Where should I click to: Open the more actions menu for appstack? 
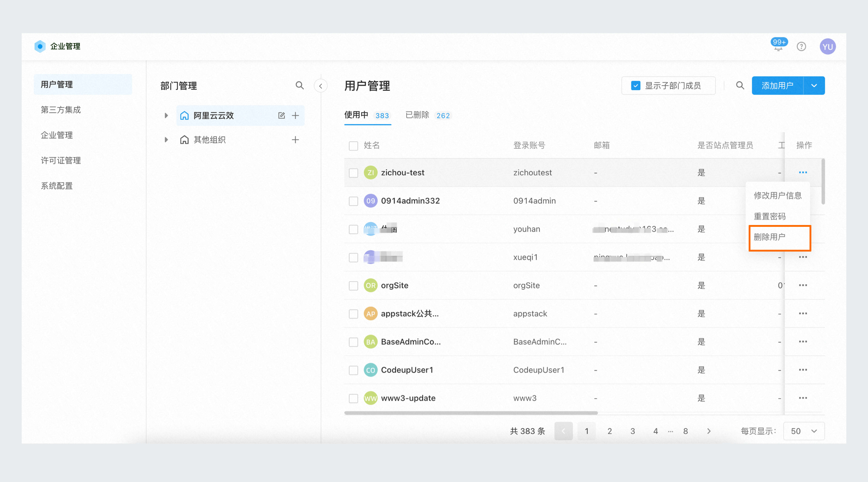pyautogui.click(x=803, y=314)
